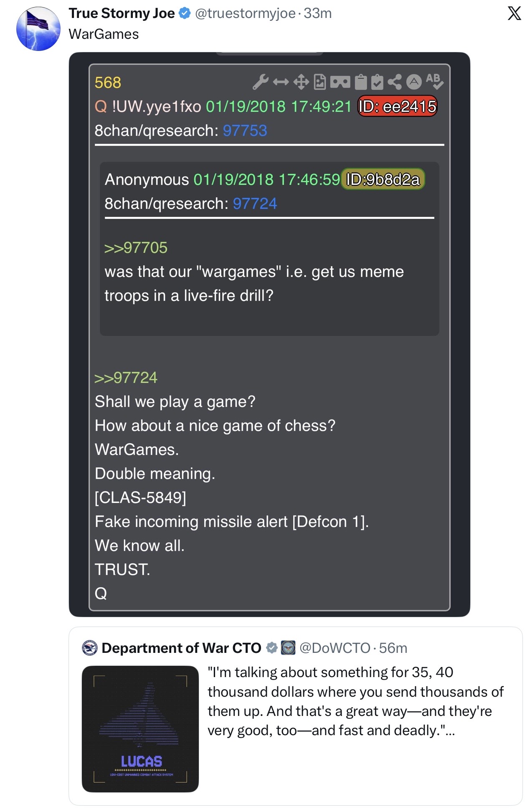Click the share icon in post toolbar
Screen dimensions: 530x812
[x=395, y=82]
